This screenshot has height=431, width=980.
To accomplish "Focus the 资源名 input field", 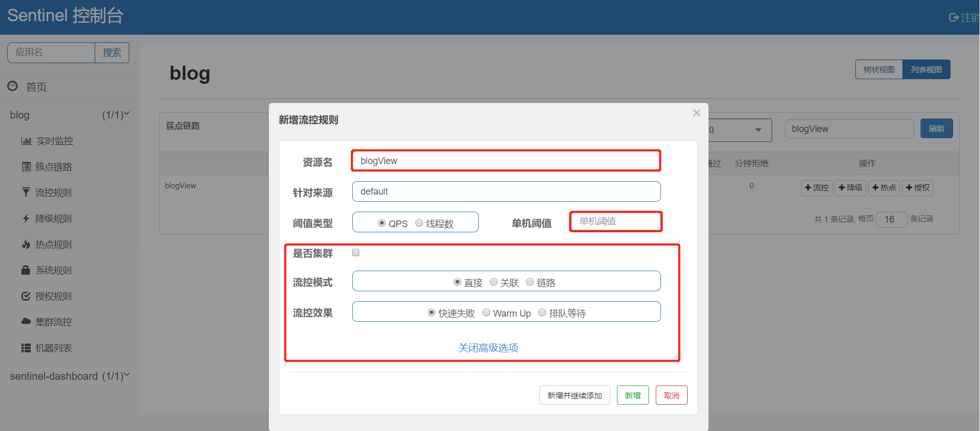I will (x=506, y=161).
